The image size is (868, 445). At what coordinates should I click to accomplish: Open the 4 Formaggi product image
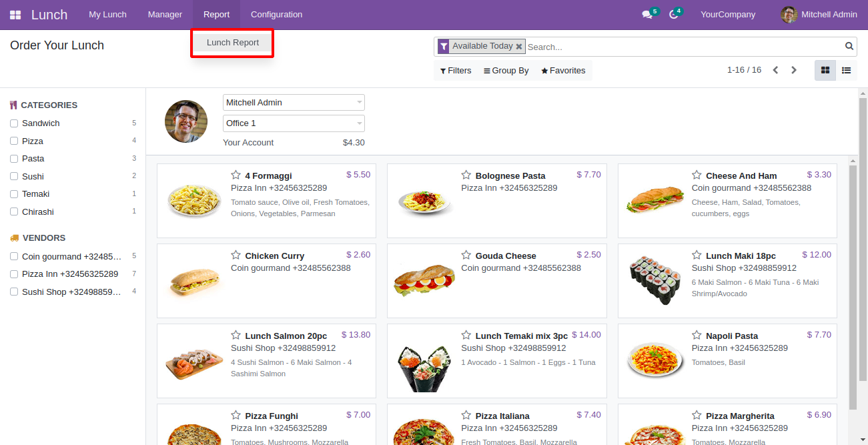(194, 200)
